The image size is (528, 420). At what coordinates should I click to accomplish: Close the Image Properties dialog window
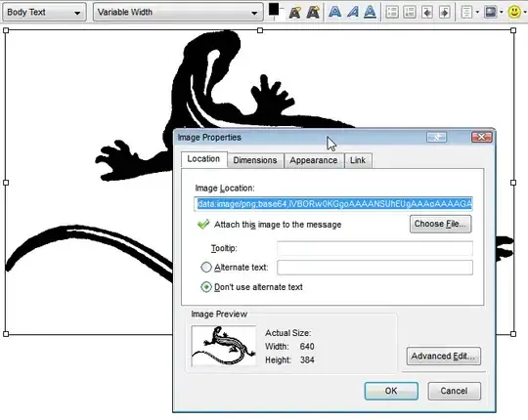pyautogui.click(x=482, y=137)
